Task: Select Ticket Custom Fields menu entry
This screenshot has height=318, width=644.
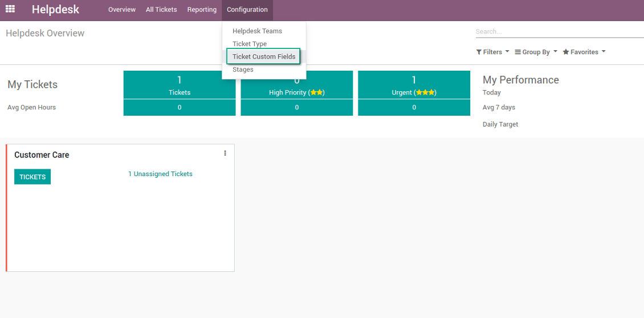Action: tap(264, 56)
